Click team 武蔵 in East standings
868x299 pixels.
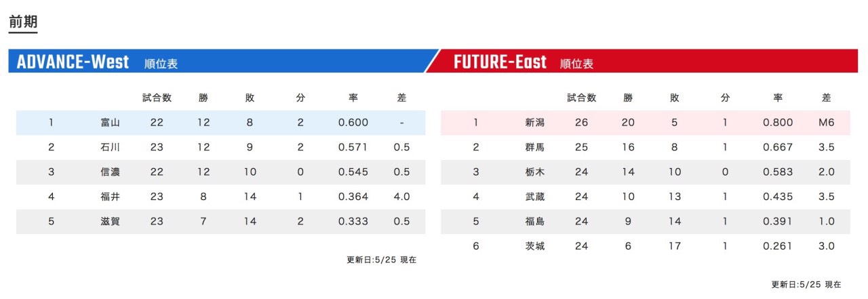(534, 197)
